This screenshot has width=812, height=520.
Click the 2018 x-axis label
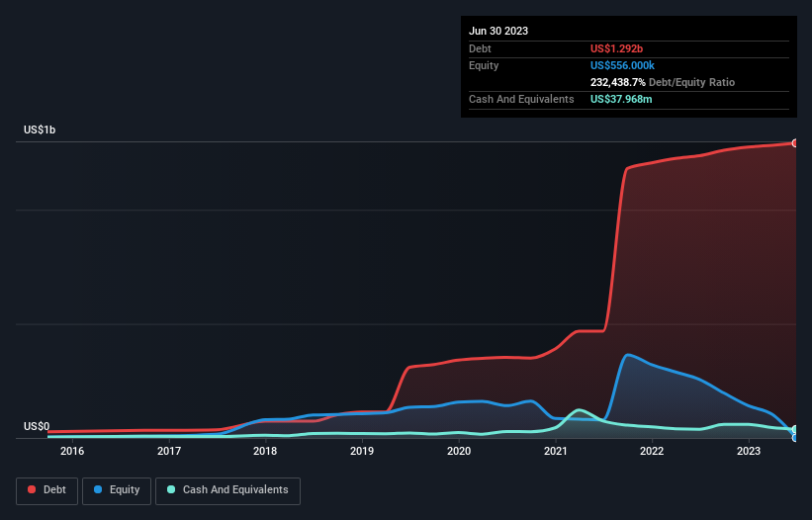[265, 451]
